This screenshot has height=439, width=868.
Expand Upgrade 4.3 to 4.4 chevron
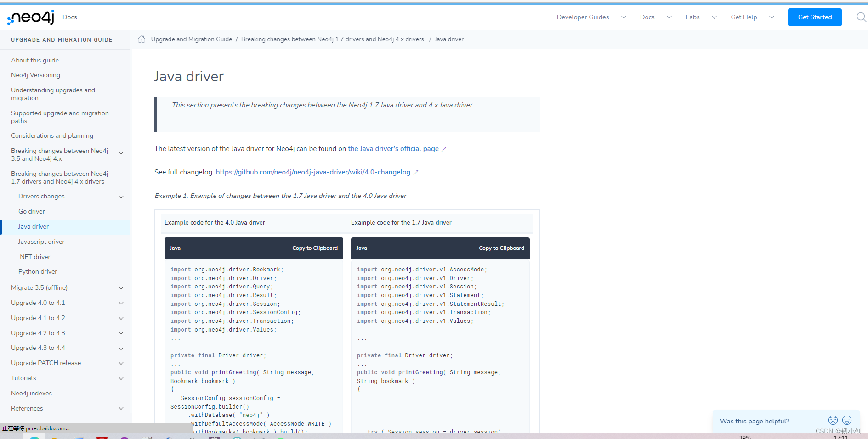(121, 349)
